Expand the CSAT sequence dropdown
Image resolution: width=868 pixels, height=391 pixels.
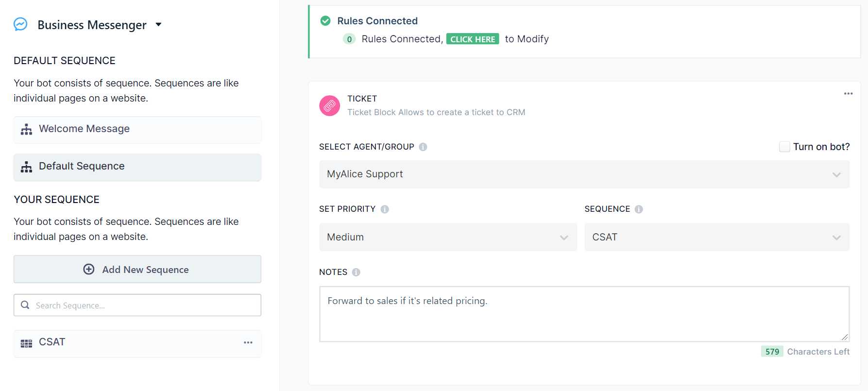716,237
